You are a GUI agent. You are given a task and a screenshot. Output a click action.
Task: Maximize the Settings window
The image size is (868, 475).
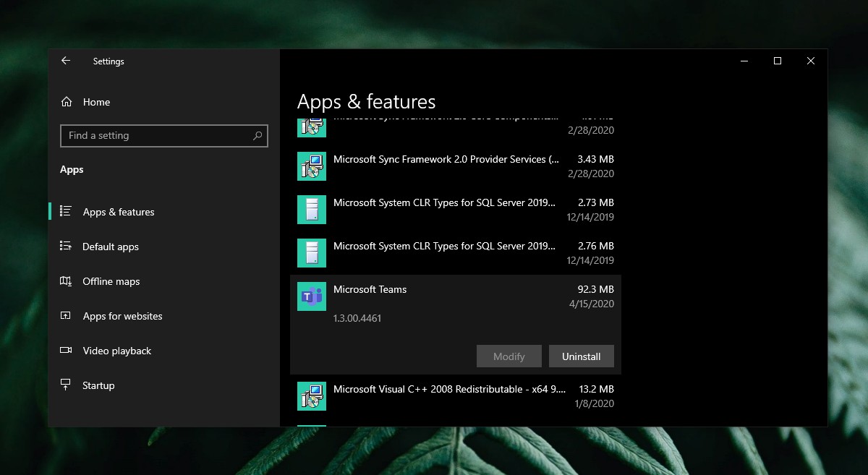pos(778,61)
